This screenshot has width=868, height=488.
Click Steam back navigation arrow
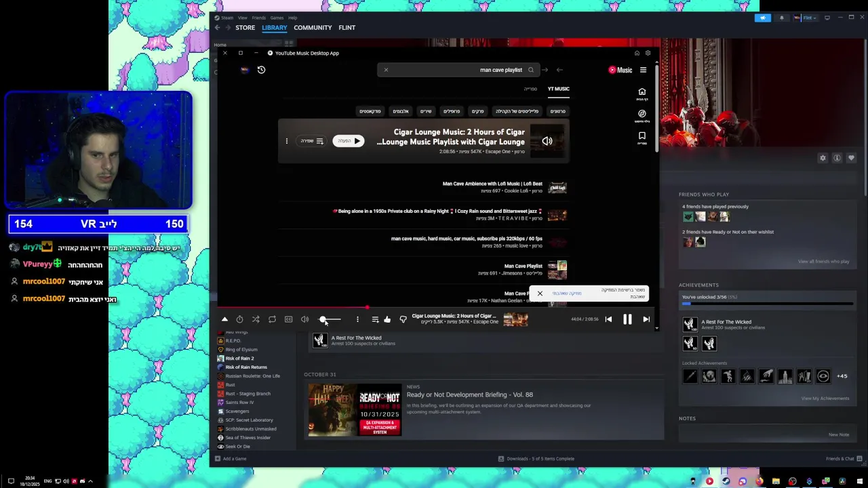pyautogui.click(x=217, y=28)
